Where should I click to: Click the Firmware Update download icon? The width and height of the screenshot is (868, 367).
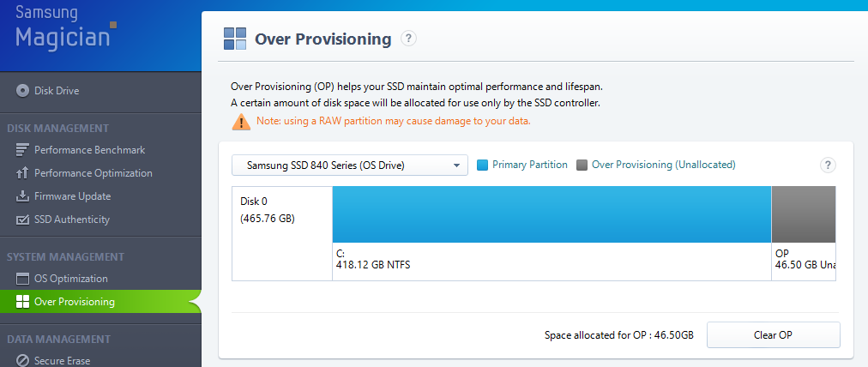click(x=23, y=196)
